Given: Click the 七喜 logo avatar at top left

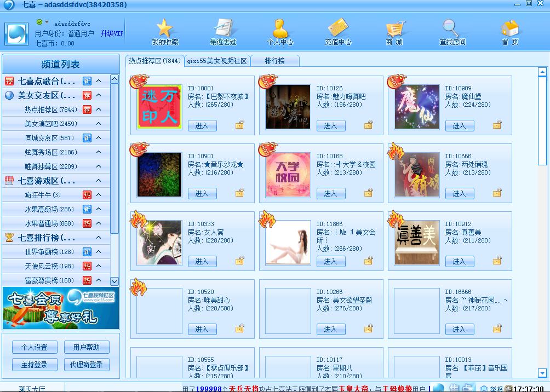Looking at the screenshot, I should [x=16, y=32].
